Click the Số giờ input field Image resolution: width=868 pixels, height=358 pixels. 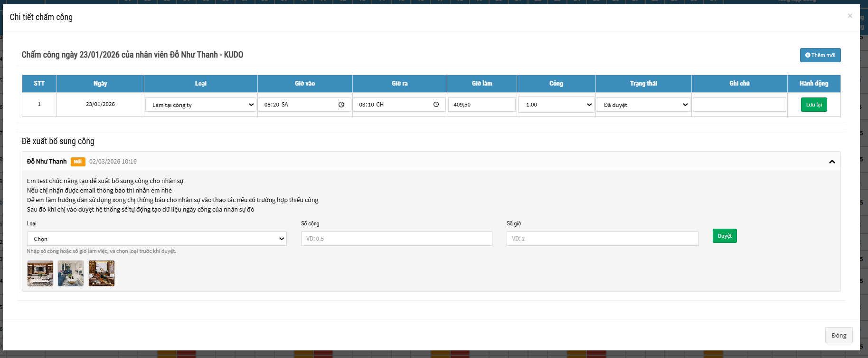602,239
